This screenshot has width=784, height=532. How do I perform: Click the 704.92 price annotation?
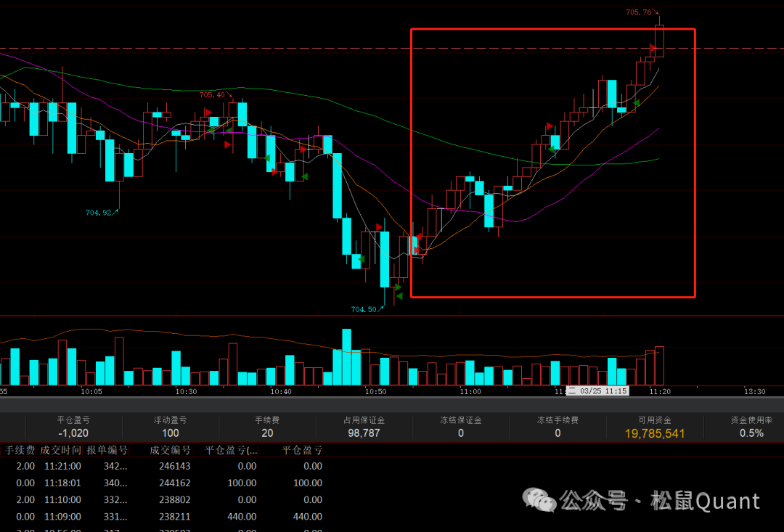pyautogui.click(x=98, y=213)
